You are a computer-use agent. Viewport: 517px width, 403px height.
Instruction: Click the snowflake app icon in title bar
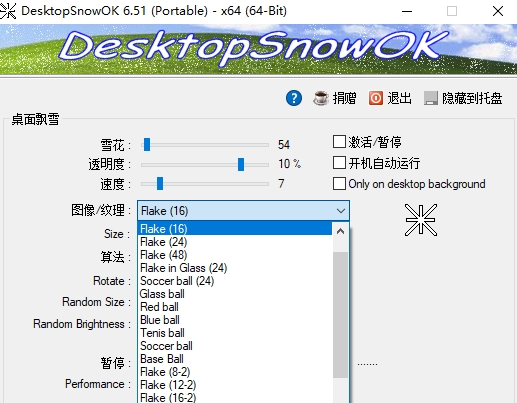(x=8, y=11)
